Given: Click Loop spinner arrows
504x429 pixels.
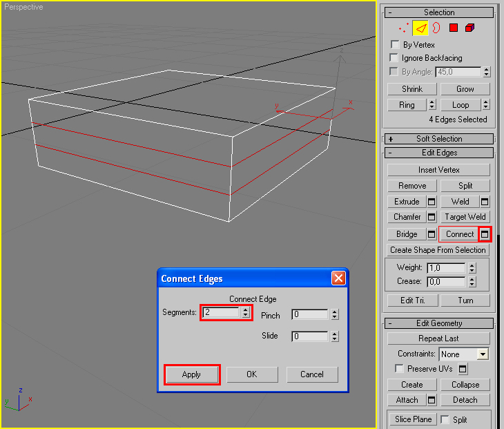Looking at the screenshot, I should (x=485, y=104).
